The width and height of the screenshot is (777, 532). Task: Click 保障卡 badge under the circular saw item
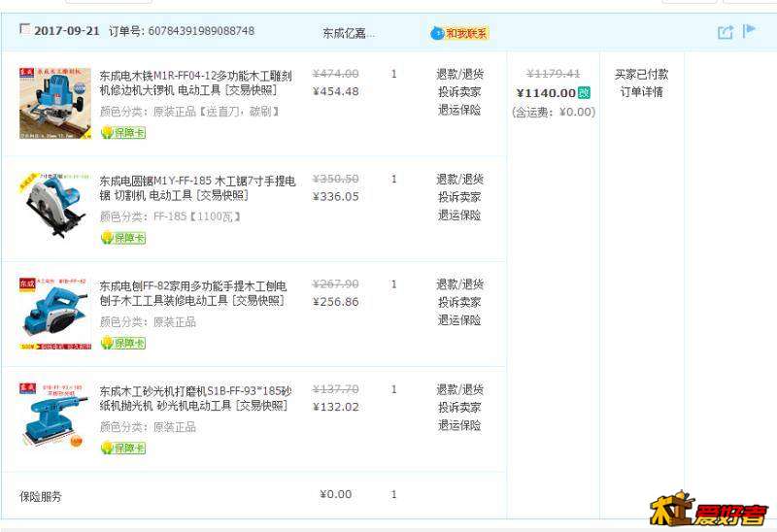coord(123,238)
